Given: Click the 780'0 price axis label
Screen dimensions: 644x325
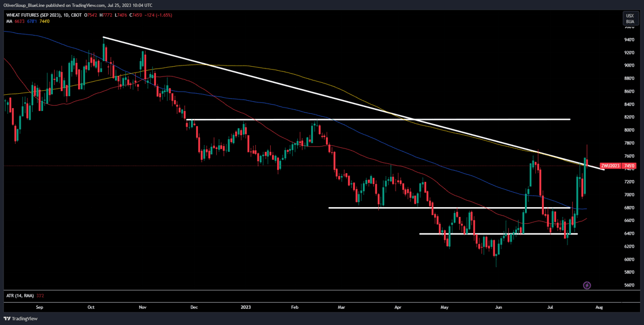Looking at the screenshot, I should [x=630, y=143].
